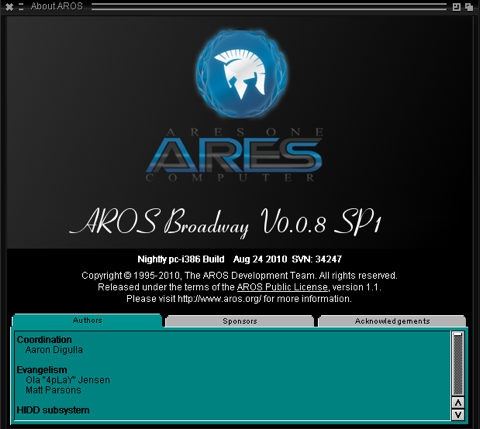Click the http://www.aros.org/ address text

(219, 299)
